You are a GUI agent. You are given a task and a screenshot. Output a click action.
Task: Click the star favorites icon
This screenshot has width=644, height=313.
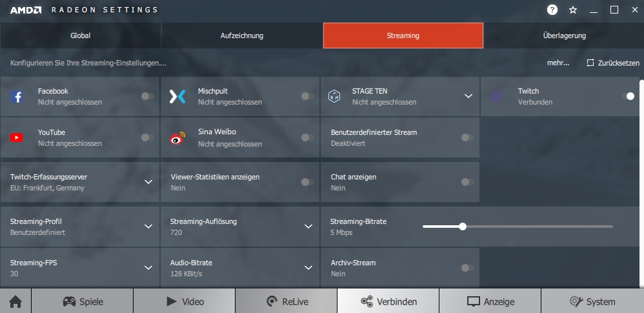(573, 10)
